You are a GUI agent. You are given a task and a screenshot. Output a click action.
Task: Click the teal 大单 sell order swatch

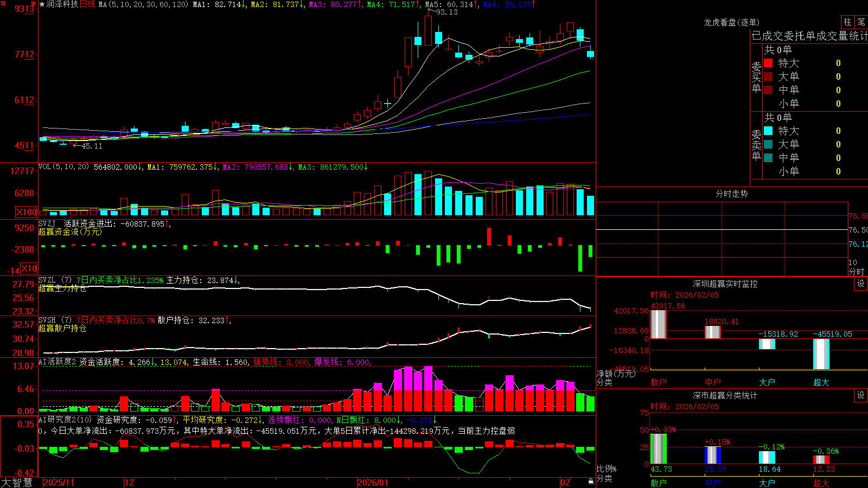coord(768,144)
